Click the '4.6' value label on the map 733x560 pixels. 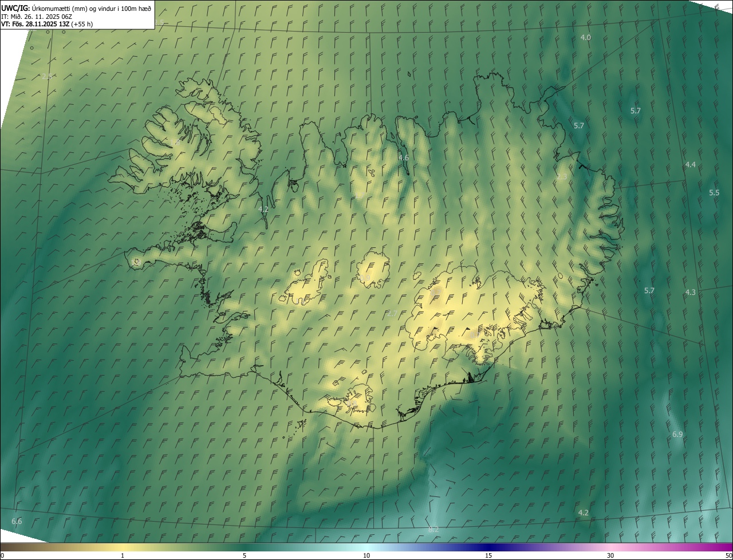point(403,157)
